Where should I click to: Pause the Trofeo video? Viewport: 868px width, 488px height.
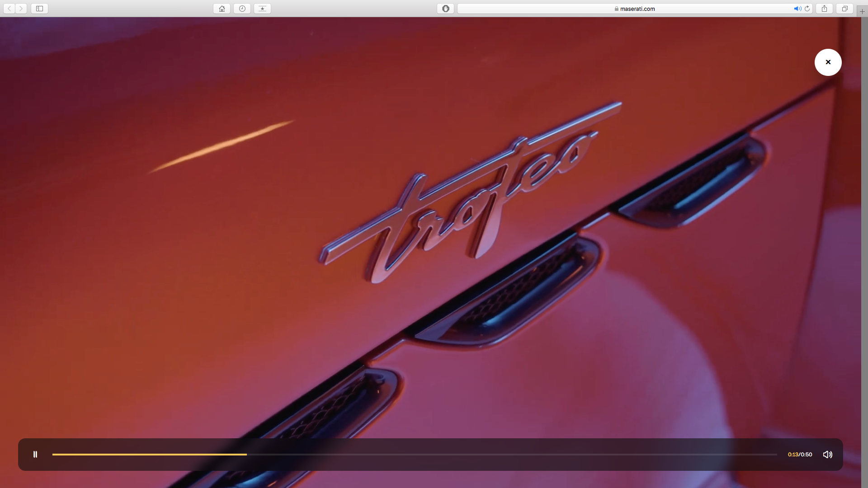click(35, 455)
